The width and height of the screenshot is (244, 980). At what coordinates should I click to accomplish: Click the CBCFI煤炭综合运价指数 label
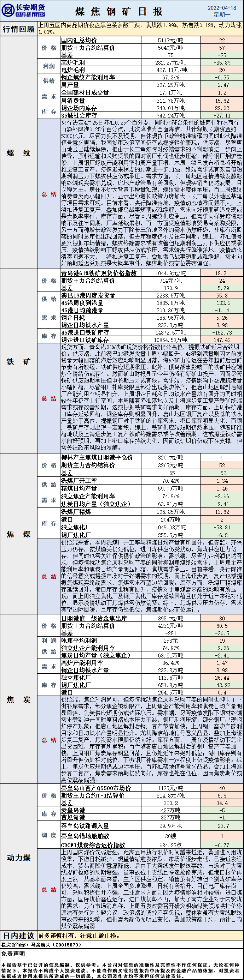(93, 845)
